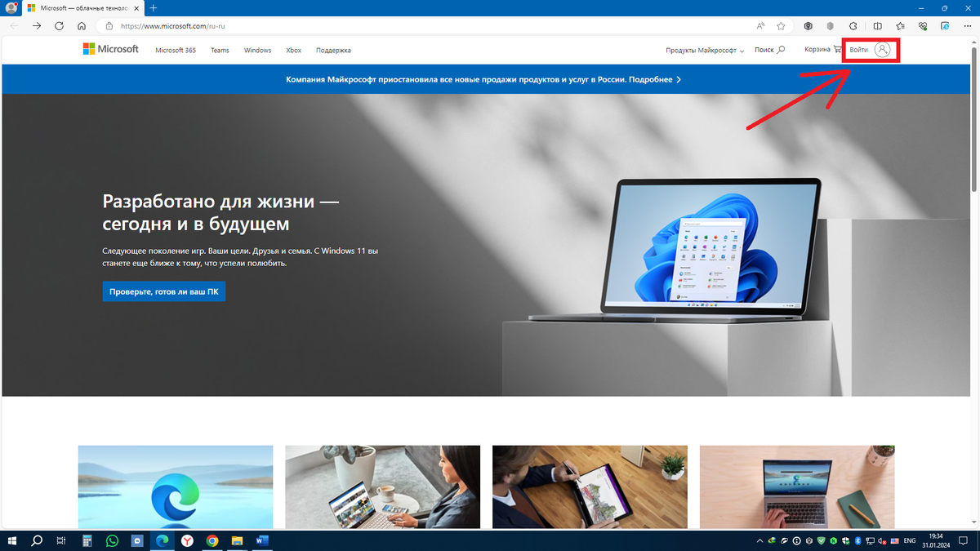Viewport: 980px width, 551px height.
Task: Expand Продукты Майкрософт dropdown
Action: tap(705, 51)
